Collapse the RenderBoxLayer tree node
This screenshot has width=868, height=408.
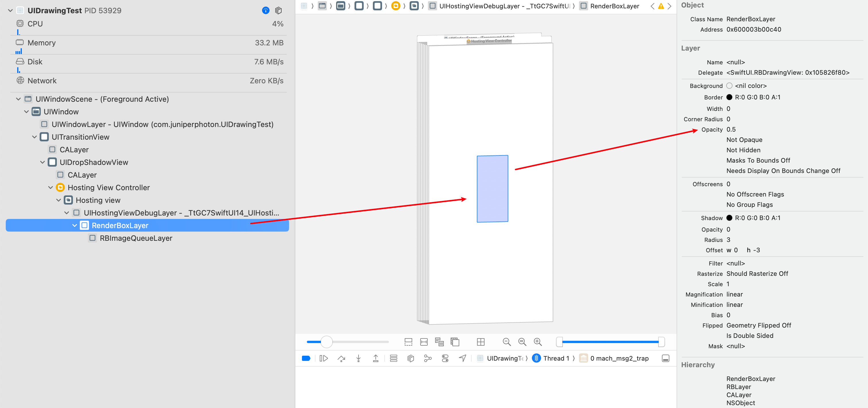tap(74, 225)
